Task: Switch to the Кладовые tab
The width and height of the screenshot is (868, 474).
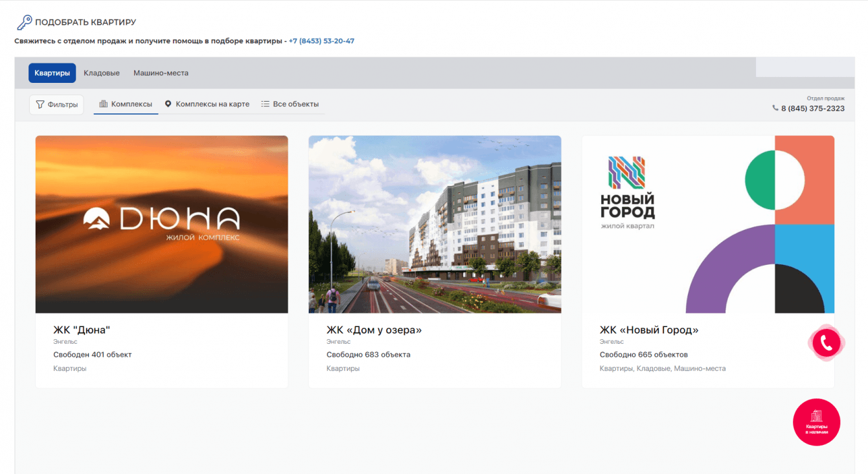Action: pos(102,73)
